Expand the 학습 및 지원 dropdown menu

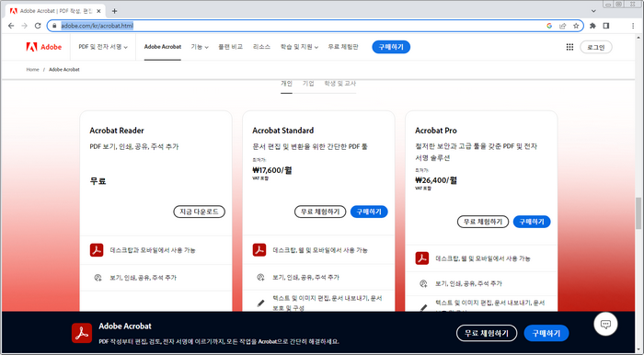[x=299, y=47]
